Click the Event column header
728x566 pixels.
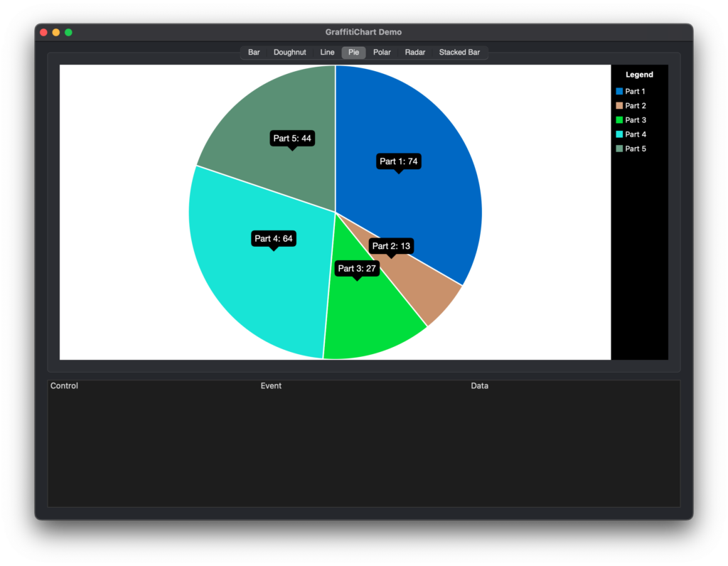point(271,386)
